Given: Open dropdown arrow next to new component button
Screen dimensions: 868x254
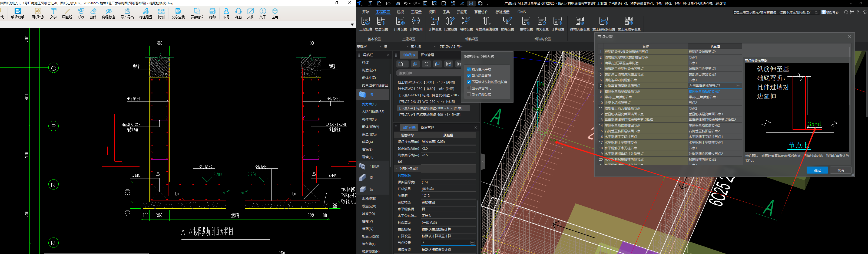Looking at the screenshot, I should (x=407, y=64).
